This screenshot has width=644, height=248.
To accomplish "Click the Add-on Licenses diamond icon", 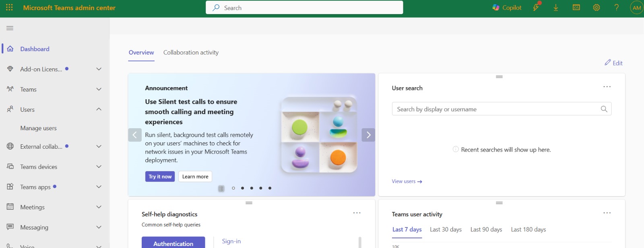I will [x=10, y=69].
